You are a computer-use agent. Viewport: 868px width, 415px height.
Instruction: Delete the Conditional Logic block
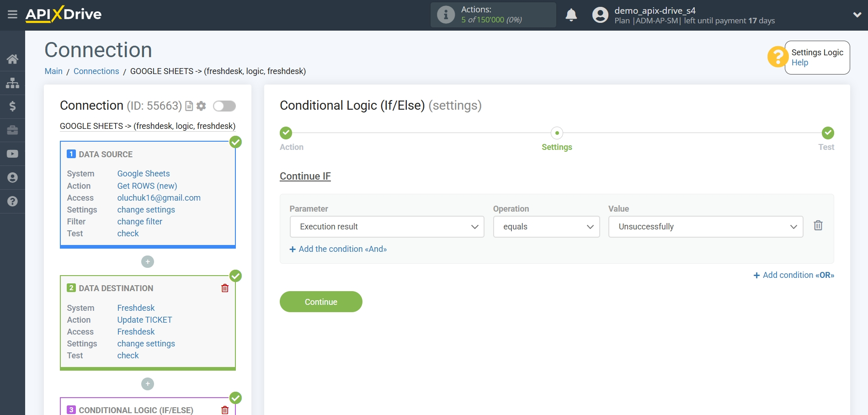coord(225,410)
